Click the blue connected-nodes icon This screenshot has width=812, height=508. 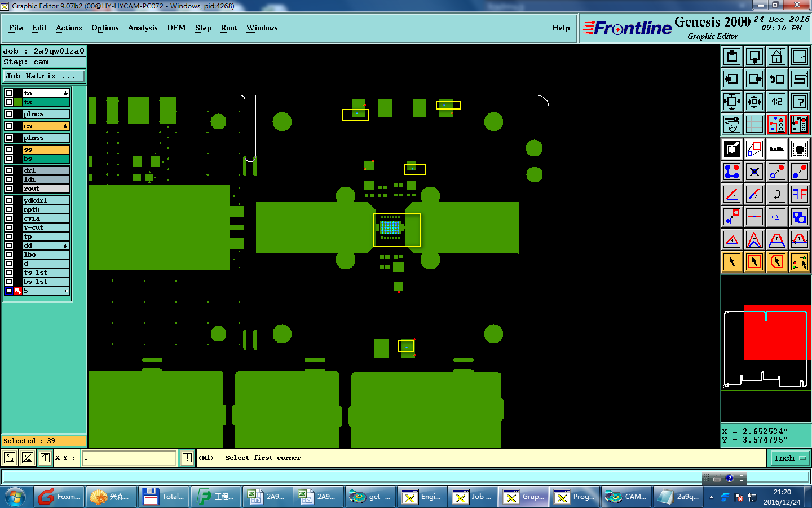click(x=732, y=172)
